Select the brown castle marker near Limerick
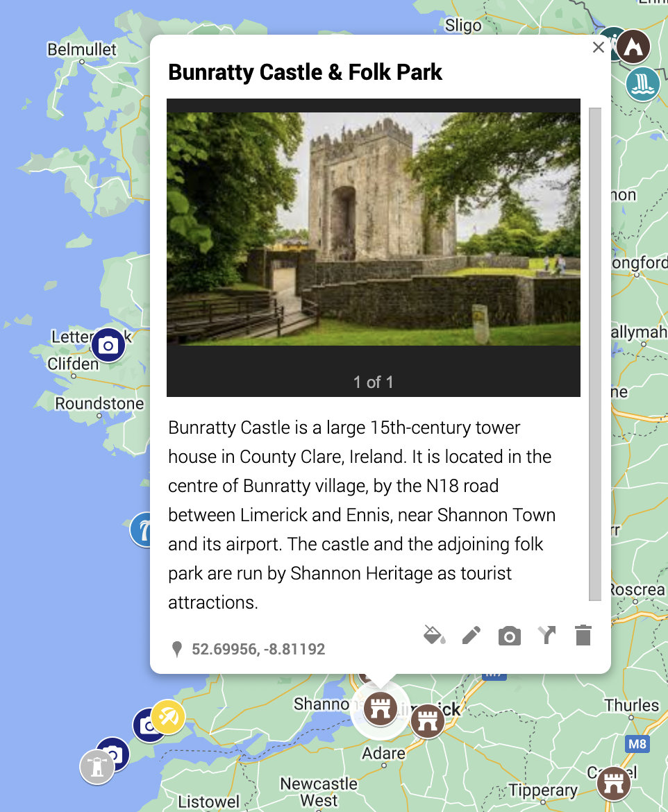This screenshot has width=668, height=812. click(428, 720)
